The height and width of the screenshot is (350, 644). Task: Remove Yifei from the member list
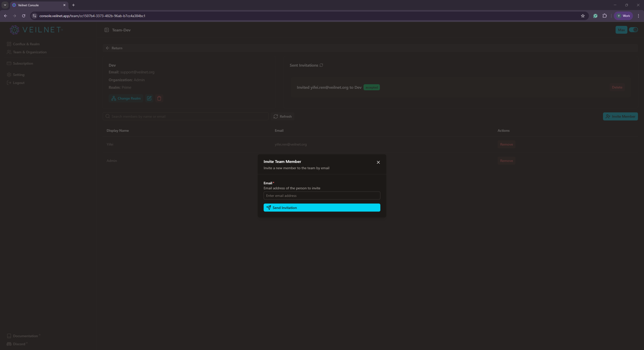tap(506, 144)
